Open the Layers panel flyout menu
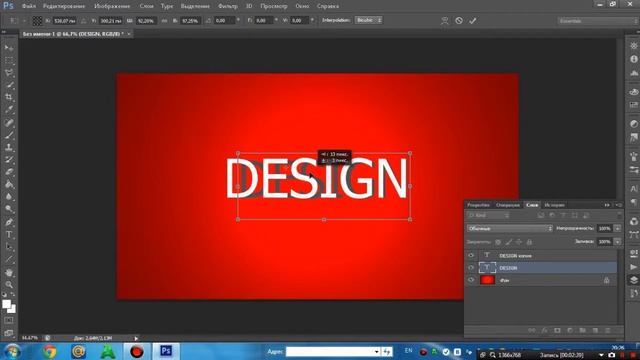 619,205
